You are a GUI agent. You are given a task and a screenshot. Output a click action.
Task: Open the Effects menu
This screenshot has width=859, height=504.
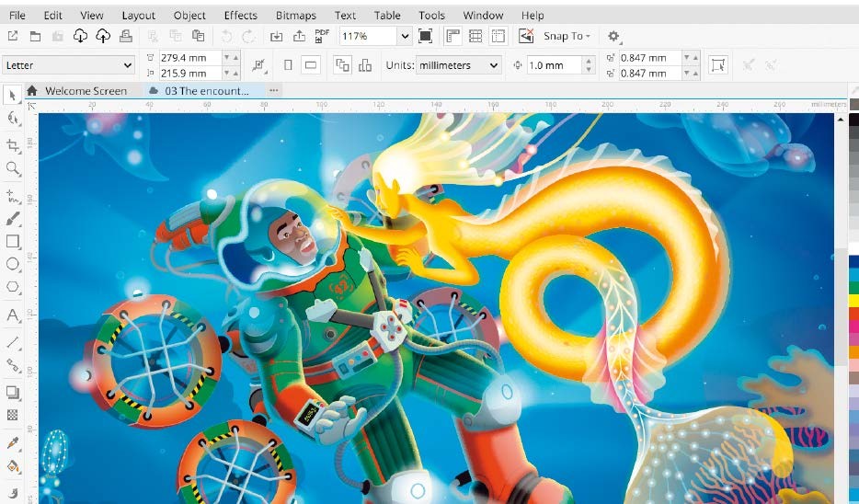[240, 16]
